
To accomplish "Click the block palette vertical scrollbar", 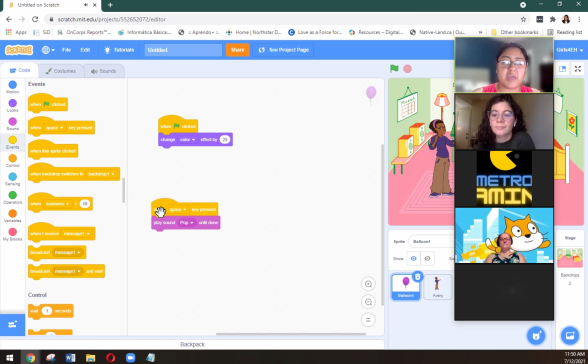I will pyautogui.click(x=124, y=190).
